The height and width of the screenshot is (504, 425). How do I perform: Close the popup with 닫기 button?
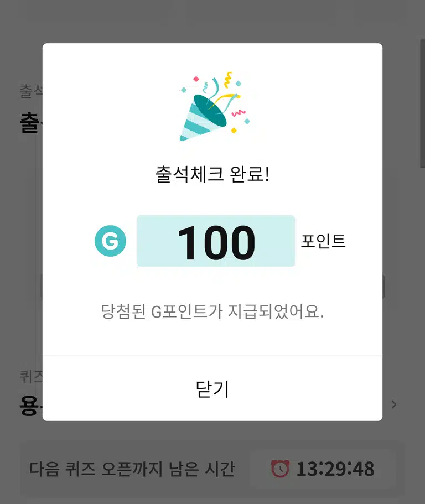(x=212, y=388)
